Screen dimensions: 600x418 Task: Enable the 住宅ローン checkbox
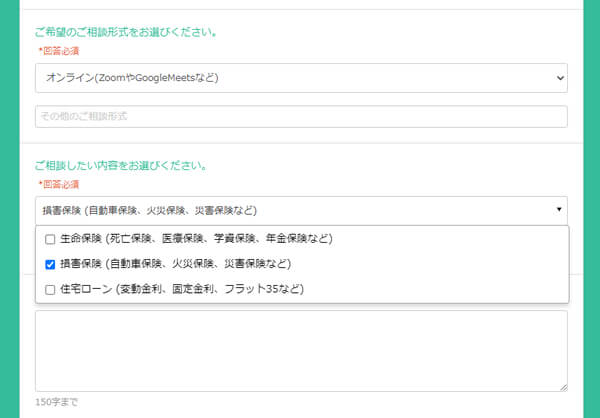[x=50, y=289]
